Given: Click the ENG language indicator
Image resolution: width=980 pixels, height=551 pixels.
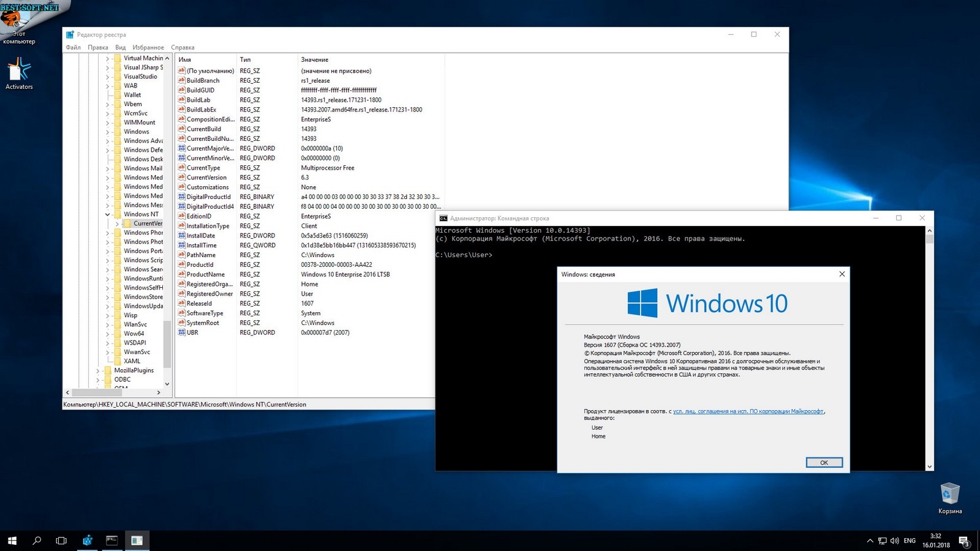Looking at the screenshot, I should (x=910, y=541).
